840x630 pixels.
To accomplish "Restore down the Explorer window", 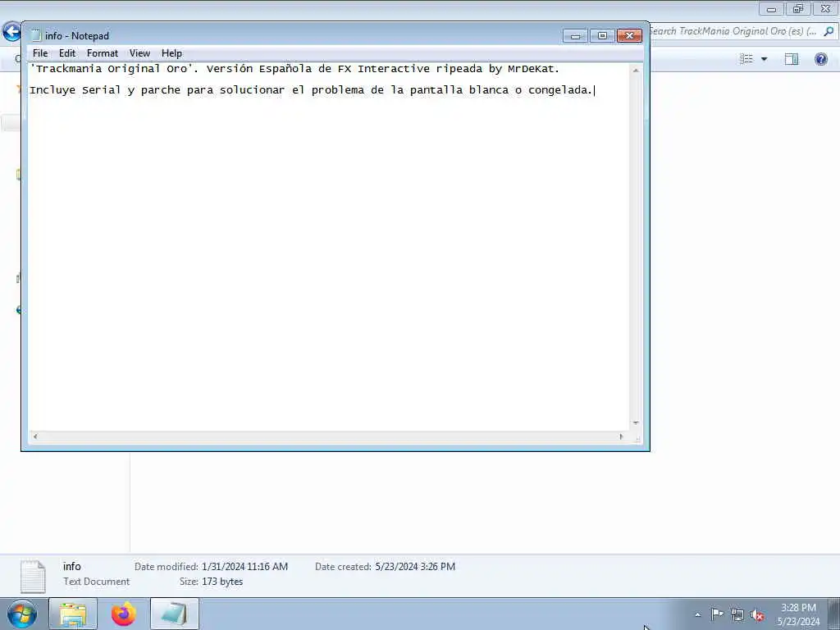I will pyautogui.click(x=798, y=9).
